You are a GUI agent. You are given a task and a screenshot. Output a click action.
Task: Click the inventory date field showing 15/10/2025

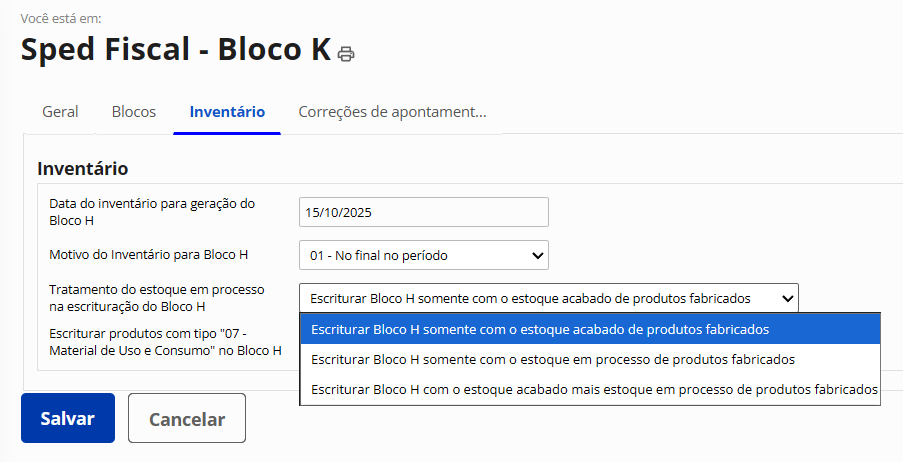coord(423,212)
